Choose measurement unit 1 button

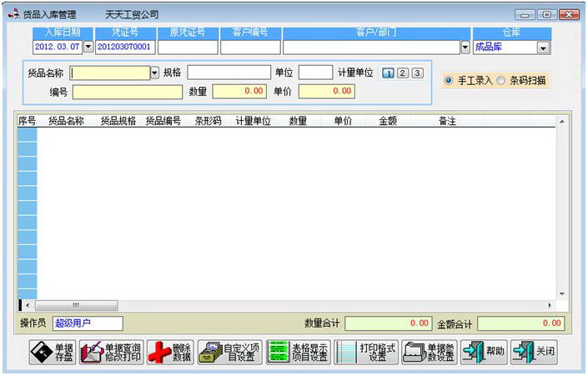click(388, 73)
